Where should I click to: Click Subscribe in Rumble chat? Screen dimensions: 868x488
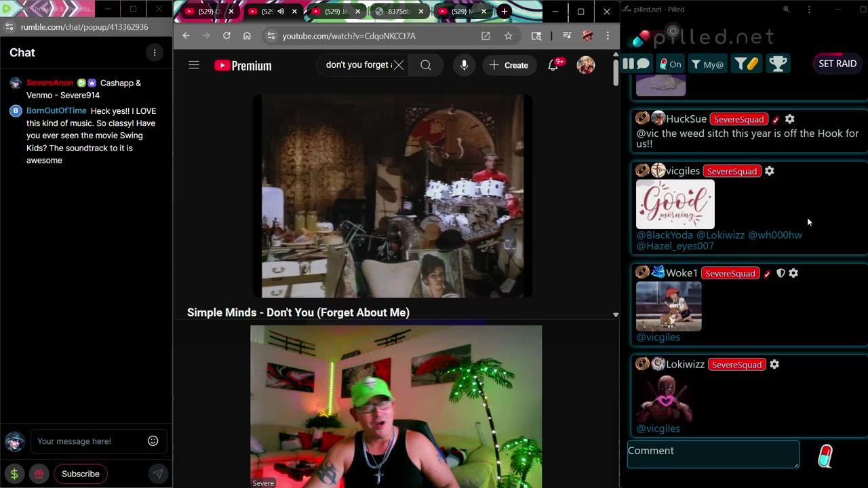tap(81, 474)
